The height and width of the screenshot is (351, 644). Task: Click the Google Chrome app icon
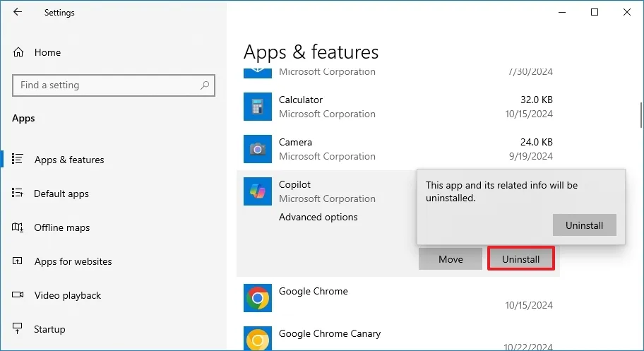(x=258, y=297)
